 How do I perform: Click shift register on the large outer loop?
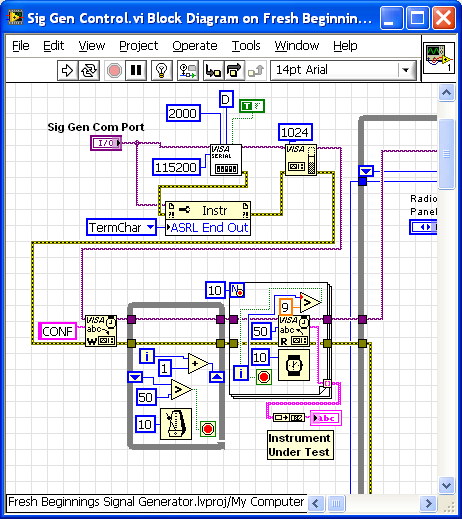(366, 172)
